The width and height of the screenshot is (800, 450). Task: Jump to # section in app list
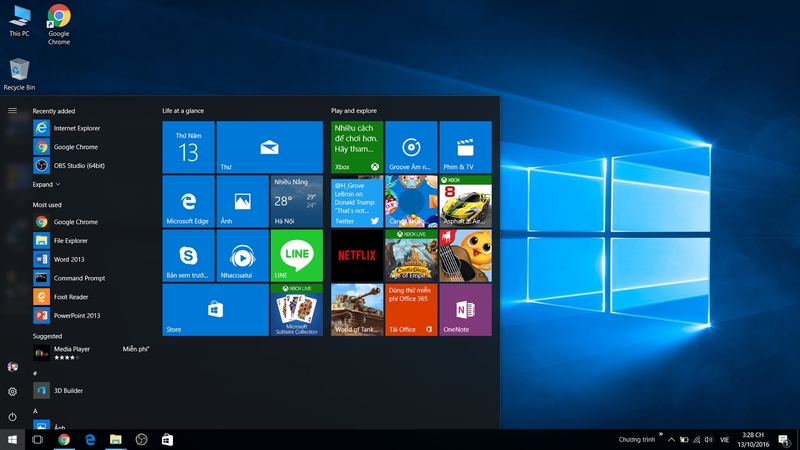[x=35, y=373]
